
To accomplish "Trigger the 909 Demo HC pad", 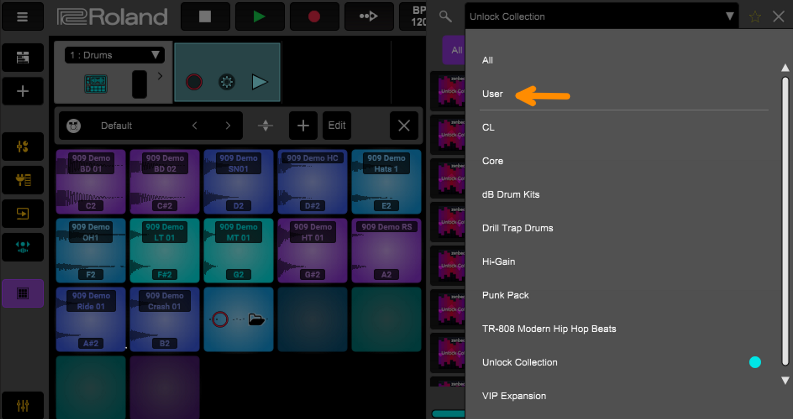I will [312, 182].
